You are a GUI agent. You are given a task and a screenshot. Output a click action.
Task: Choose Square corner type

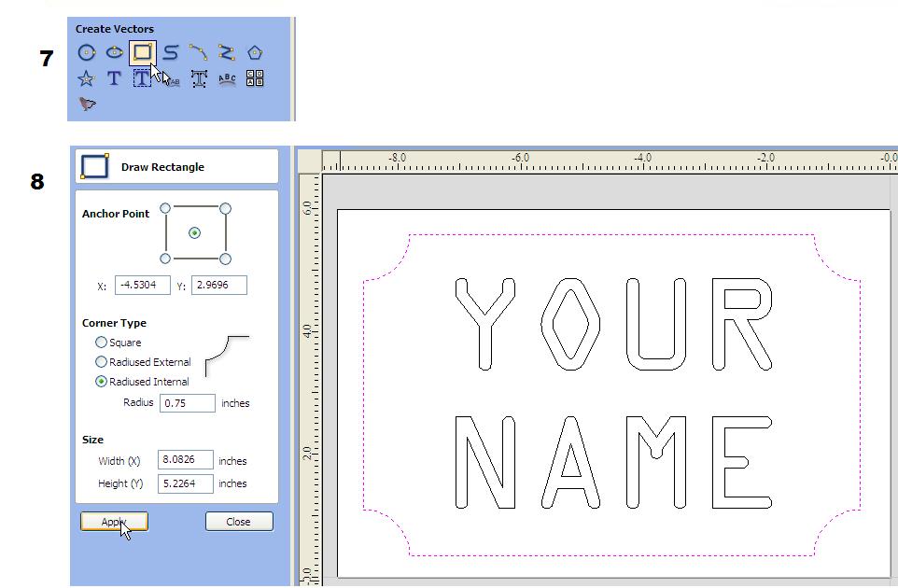(x=101, y=343)
